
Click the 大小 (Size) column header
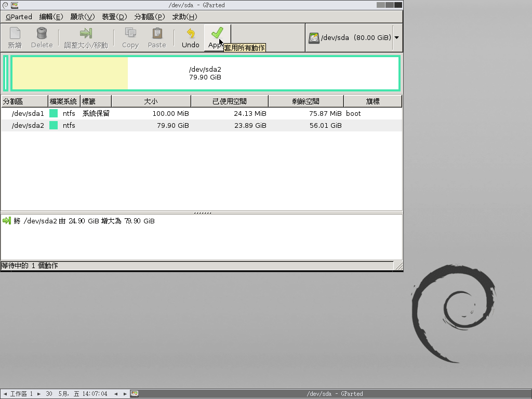151,101
